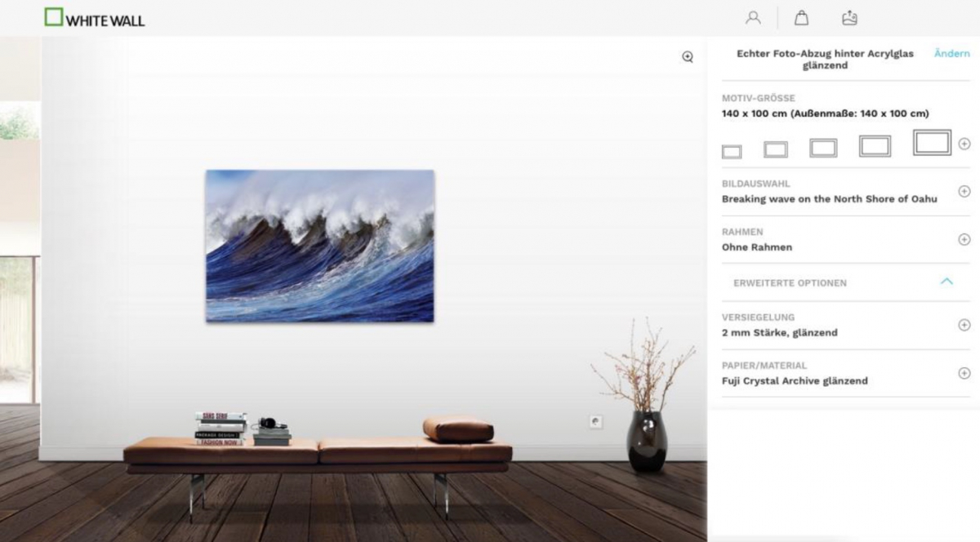This screenshot has width=980, height=542.
Task: Click the Erweiterte Optionen label
Action: tap(790, 282)
